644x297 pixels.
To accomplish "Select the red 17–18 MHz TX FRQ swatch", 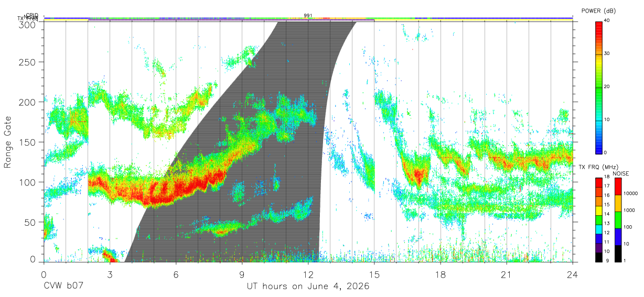I will coord(598,182).
